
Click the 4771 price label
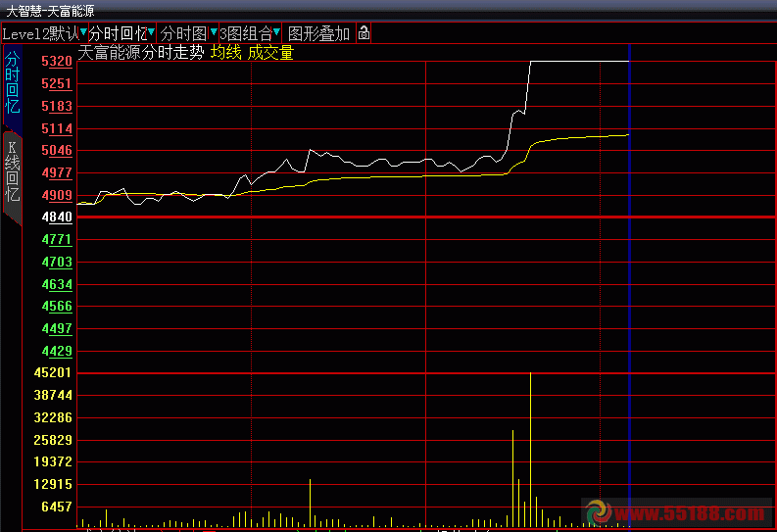[x=57, y=239]
